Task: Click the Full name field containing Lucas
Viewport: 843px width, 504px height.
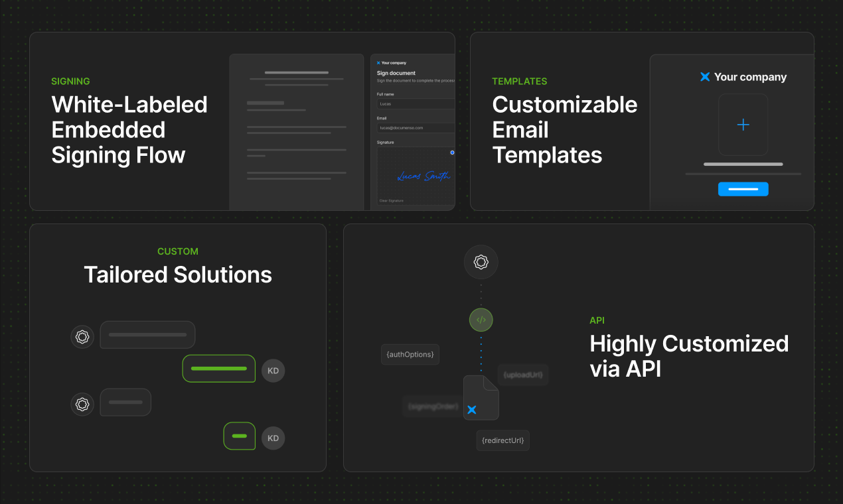Action: (416, 104)
